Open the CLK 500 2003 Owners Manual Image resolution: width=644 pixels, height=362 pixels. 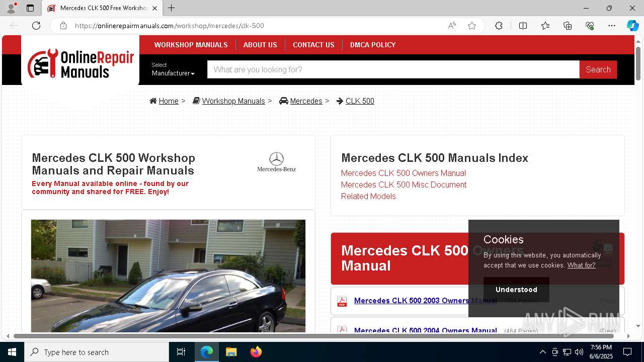click(x=425, y=301)
